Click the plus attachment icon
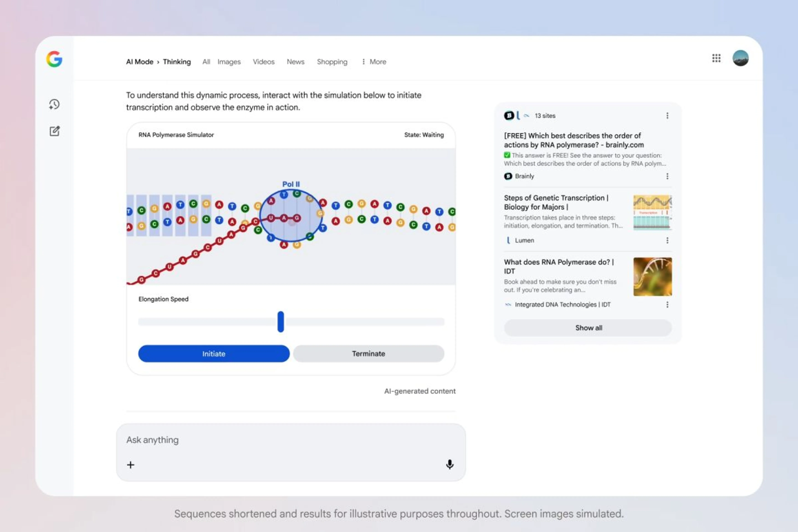798x532 pixels. pos(131,465)
